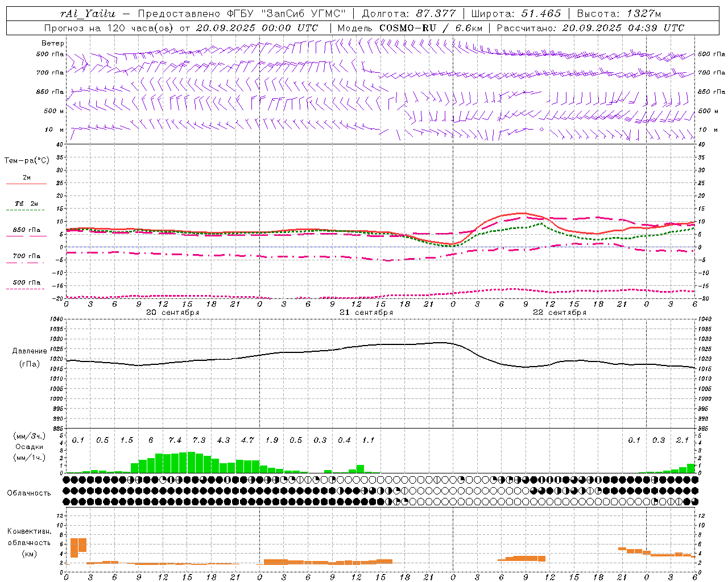
Task: Click the 4.3 precipitation value
Action: pyautogui.click(x=224, y=440)
